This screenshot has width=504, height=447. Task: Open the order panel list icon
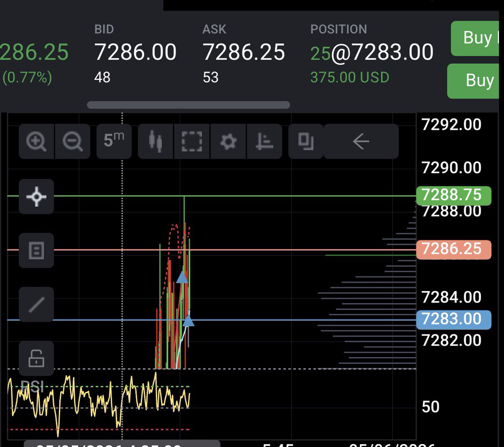point(37,251)
